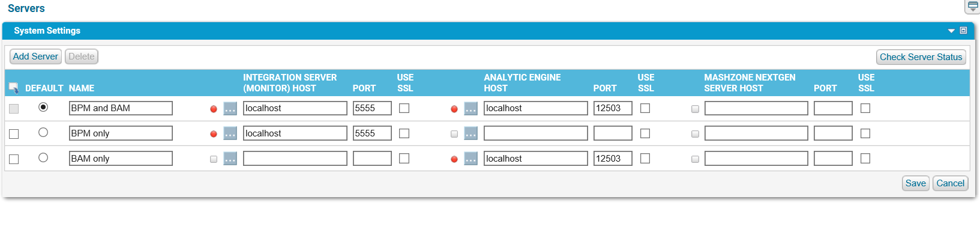Set BAM only as default server

point(43,157)
